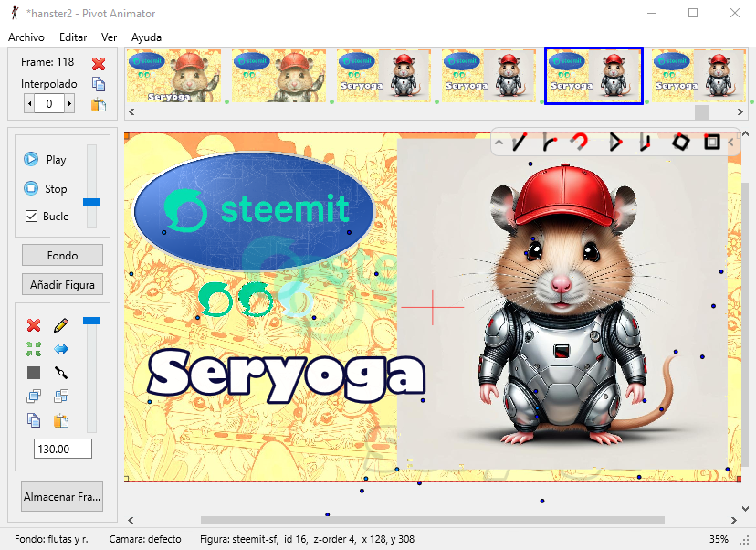The image size is (756, 550).
Task: Center figure using green arrows icon
Action: coord(34,349)
